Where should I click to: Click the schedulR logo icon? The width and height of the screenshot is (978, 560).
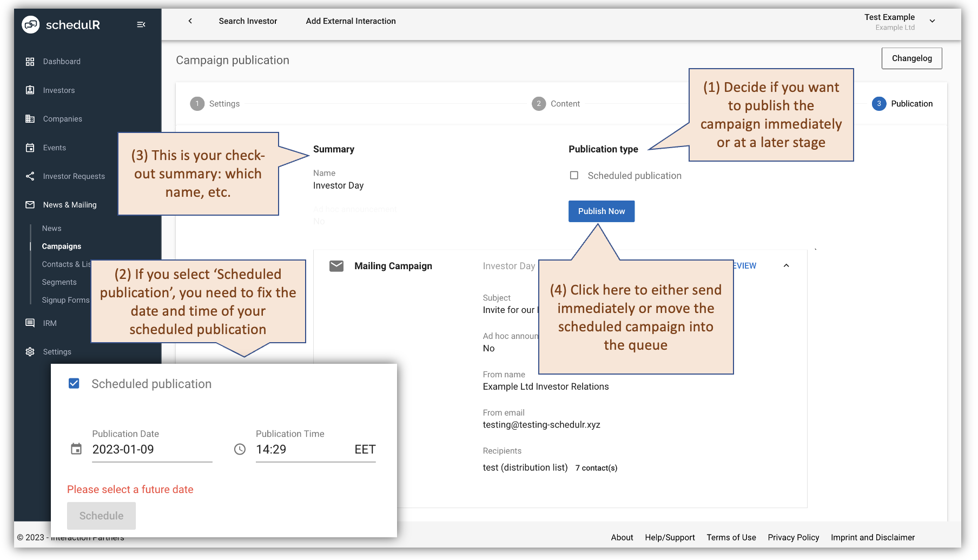pos(30,24)
